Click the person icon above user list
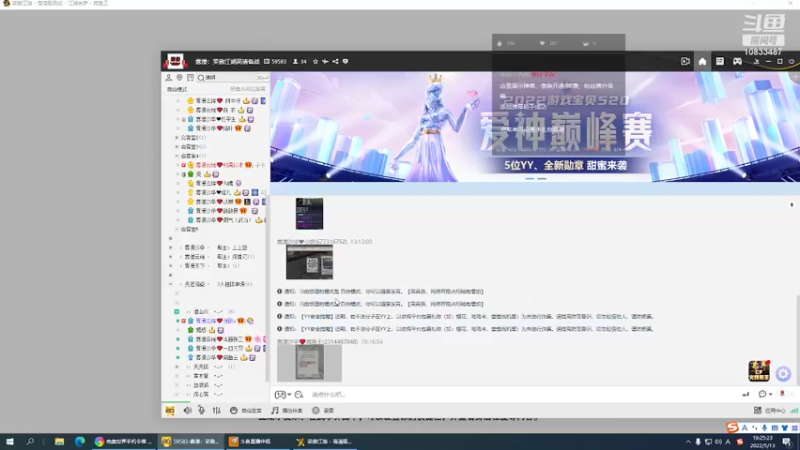Image resolution: width=800 pixels, height=450 pixels. (168, 78)
